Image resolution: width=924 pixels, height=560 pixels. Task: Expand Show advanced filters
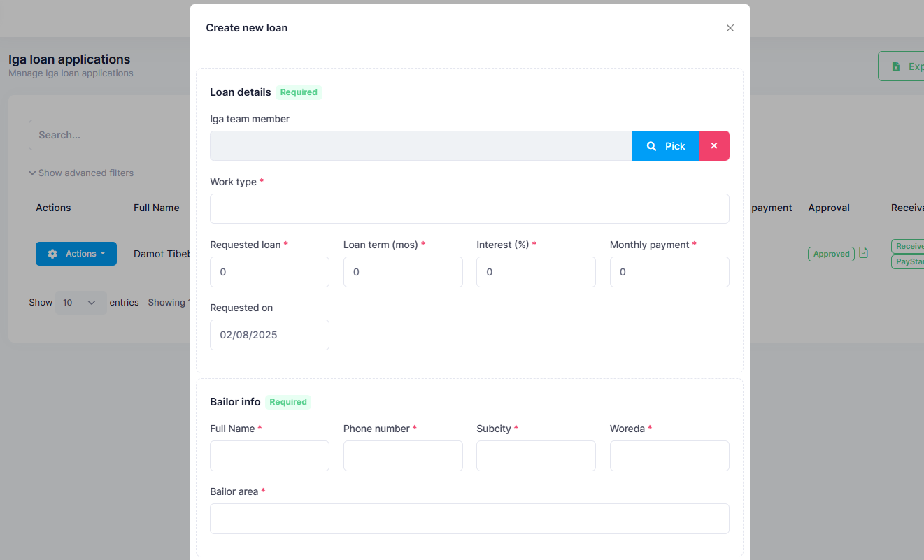81,173
